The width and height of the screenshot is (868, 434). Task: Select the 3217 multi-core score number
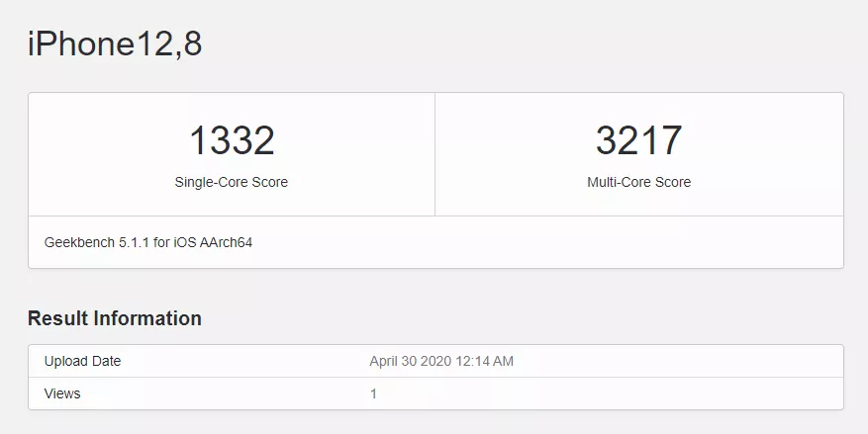638,140
